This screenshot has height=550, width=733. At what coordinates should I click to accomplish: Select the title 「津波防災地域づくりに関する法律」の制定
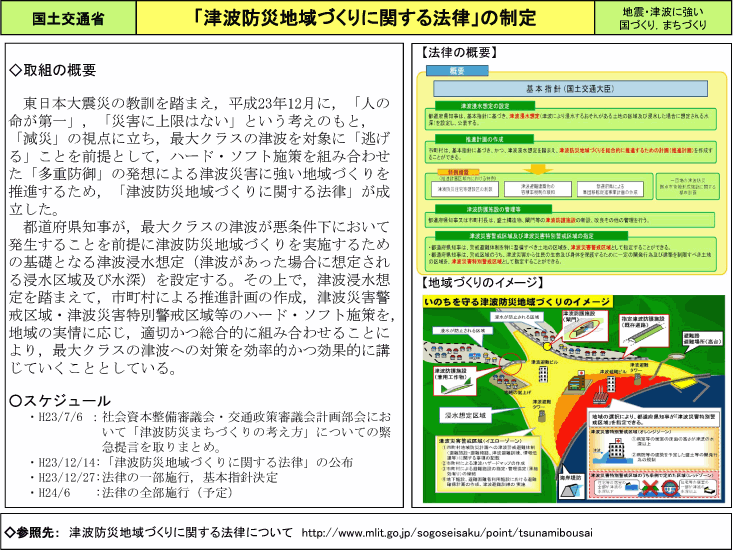click(365, 18)
